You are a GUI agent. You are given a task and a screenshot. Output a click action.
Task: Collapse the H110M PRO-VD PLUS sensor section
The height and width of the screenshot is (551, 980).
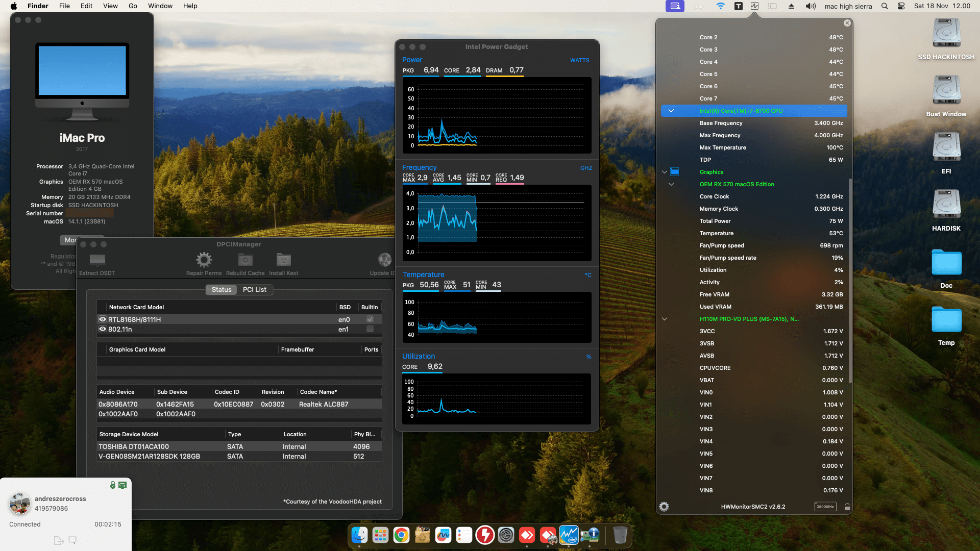pyautogui.click(x=664, y=319)
